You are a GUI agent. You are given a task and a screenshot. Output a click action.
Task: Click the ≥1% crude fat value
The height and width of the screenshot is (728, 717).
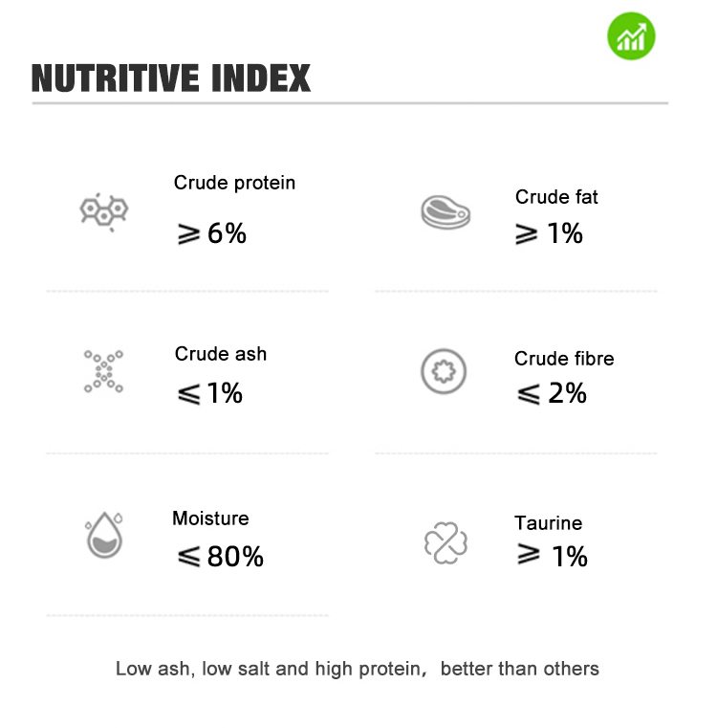point(549,233)
